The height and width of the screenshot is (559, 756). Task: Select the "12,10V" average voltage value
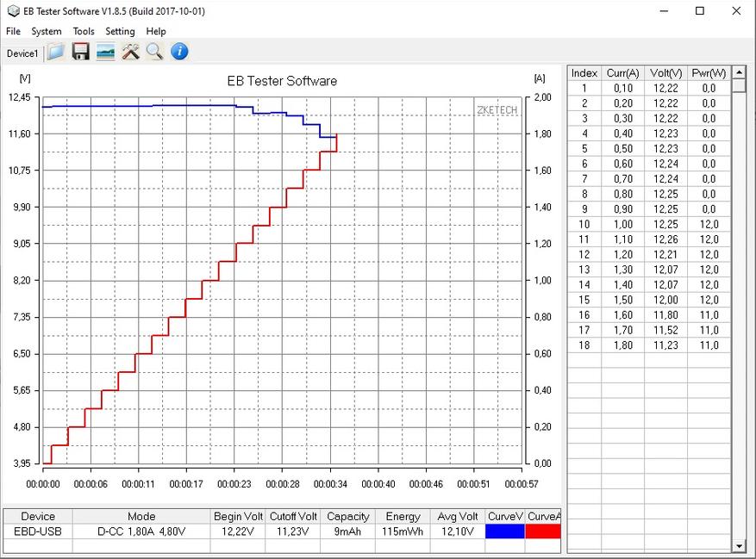pos(458,531)
